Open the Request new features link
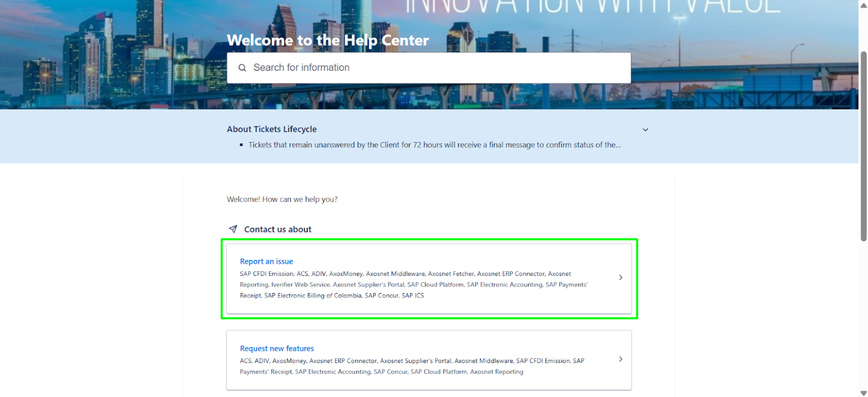The width and height of the screenshot is (868, 397). [276, 349]
